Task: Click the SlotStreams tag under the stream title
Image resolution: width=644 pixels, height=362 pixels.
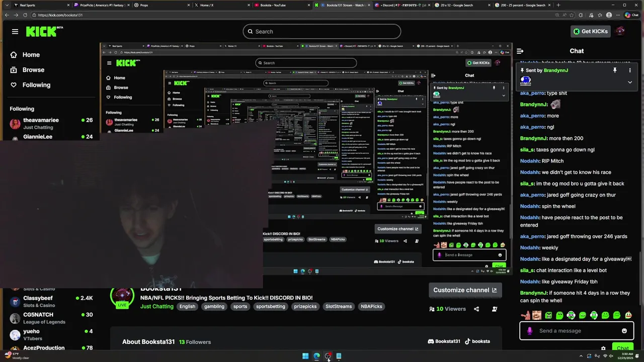Action: pos(339,306)
